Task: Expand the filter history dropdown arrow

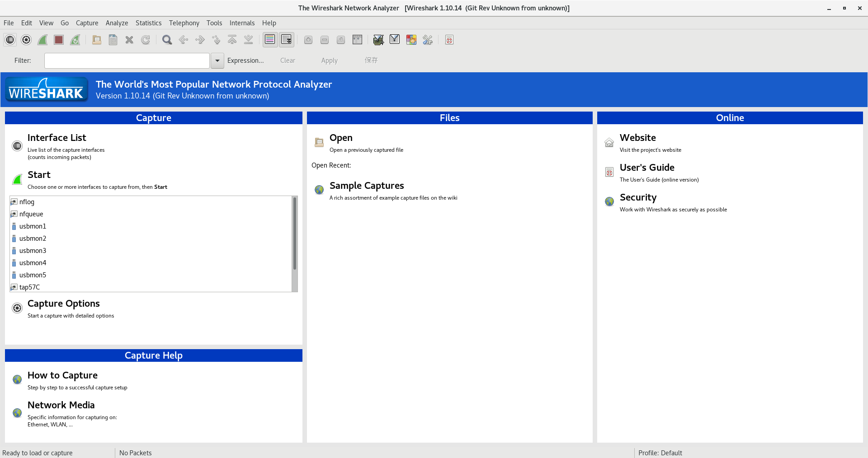Action: pos(217,61)
